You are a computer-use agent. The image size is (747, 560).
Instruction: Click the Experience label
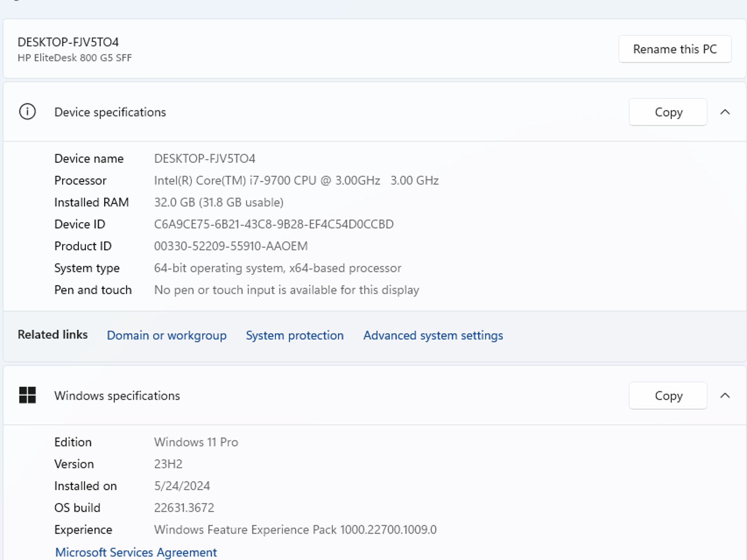click(83, 530)
